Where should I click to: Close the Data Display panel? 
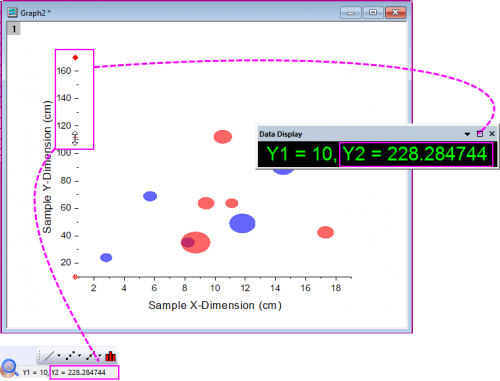[x=492, y=134]
